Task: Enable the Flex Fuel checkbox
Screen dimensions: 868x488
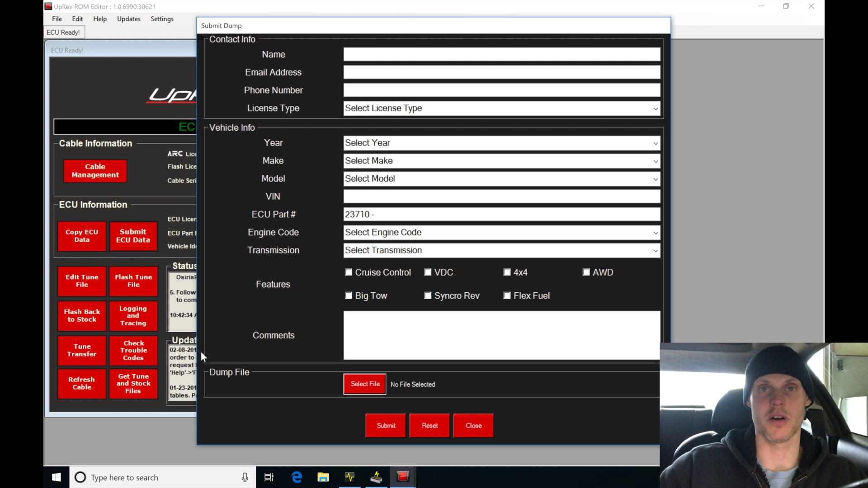Action: pyautogui.click(x=507, y=296)
